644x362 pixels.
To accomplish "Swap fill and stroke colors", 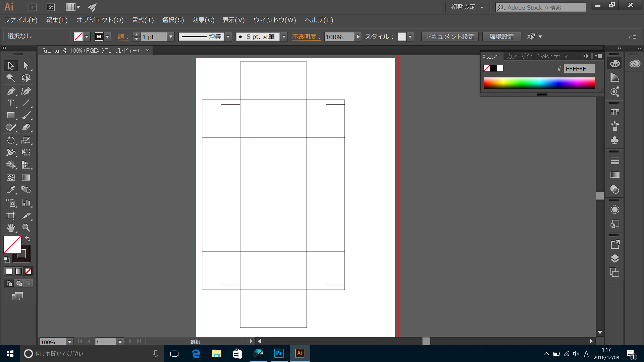I will (x=28, y=239).
